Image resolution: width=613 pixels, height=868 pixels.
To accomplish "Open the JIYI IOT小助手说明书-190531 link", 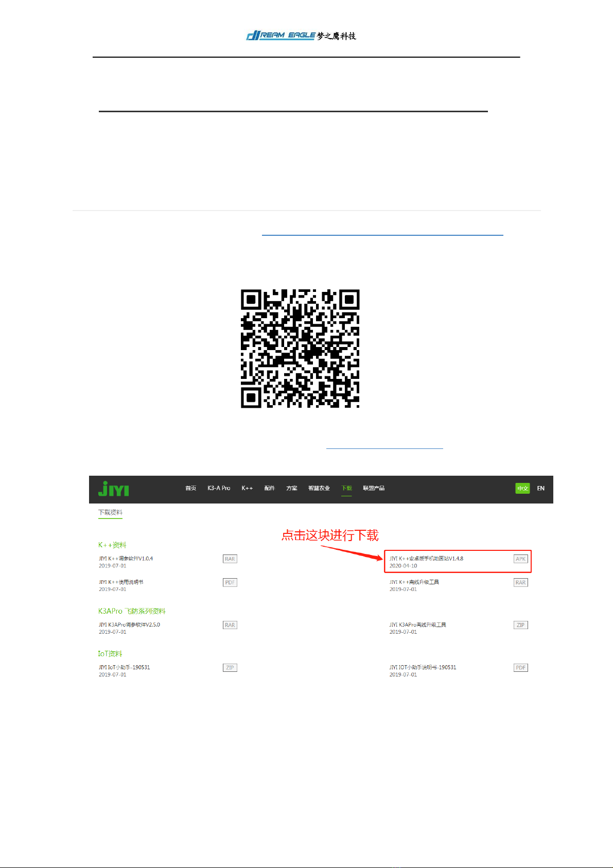I will (x=423, y=668).
